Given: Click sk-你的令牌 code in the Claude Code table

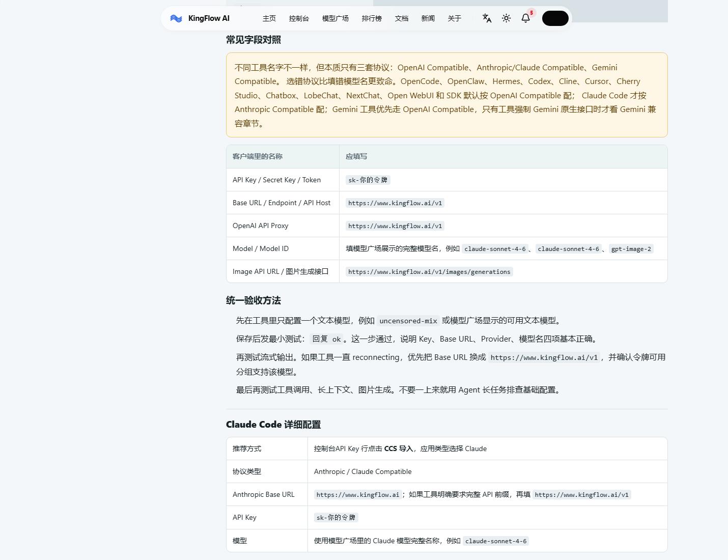Looking at the screenshot, I should point(336,517).
